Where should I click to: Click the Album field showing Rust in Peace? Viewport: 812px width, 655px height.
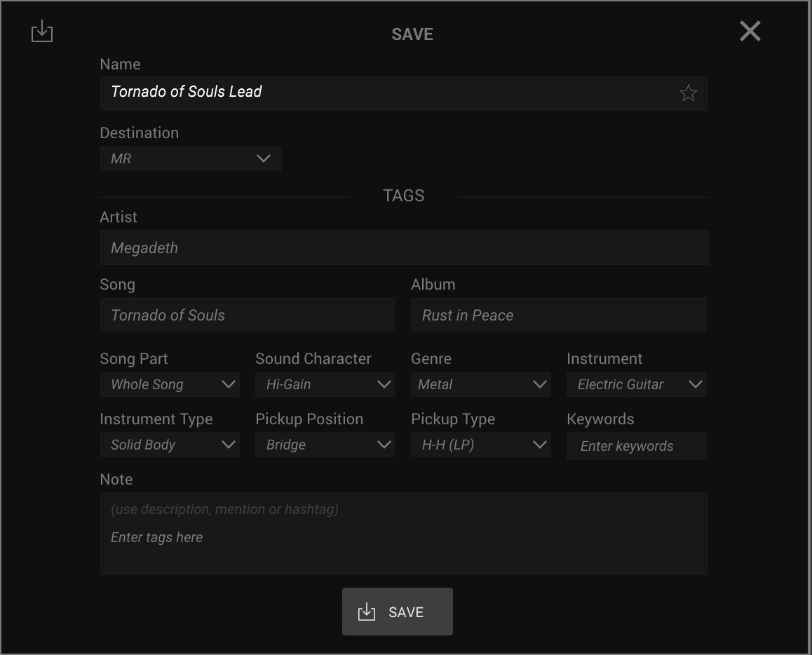558,315
